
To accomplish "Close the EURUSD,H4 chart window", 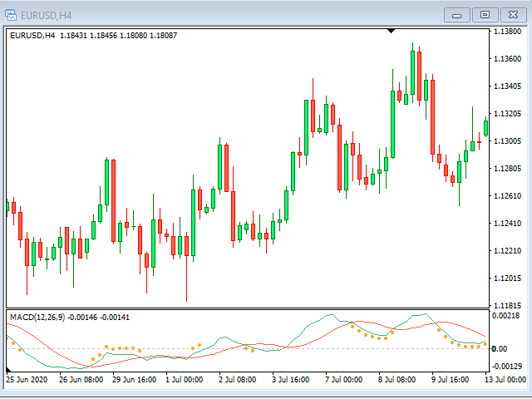I will 513,15.
